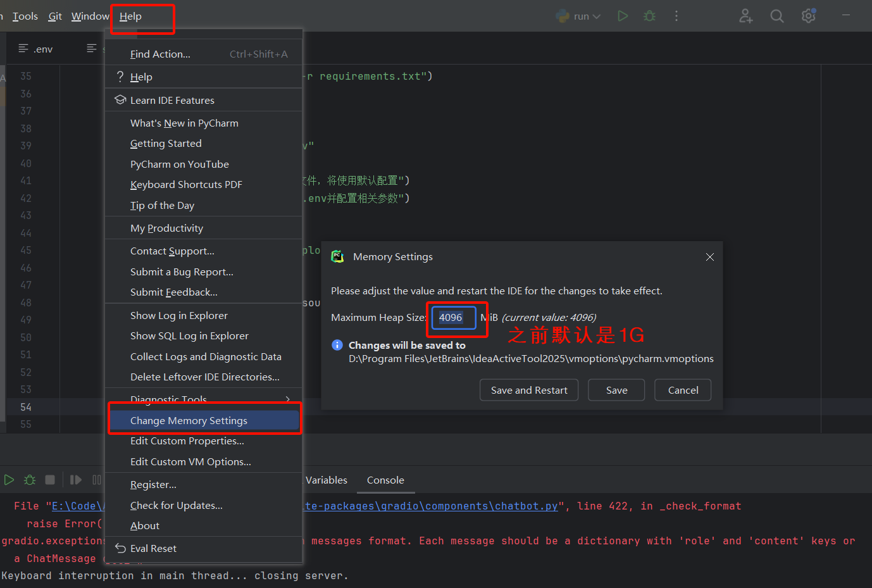Open Search Everywhere magnifier icon

777,16
